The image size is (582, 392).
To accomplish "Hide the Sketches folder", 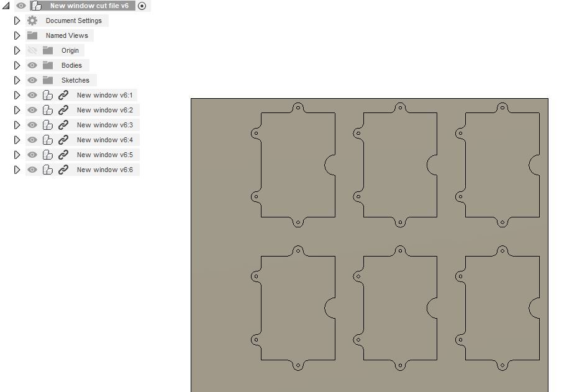I will [x=32, y=80].
